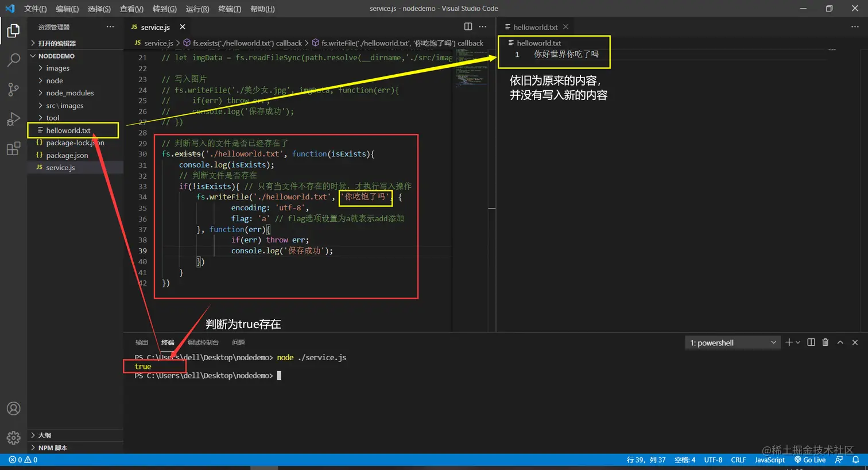The height and width of the screenshot is (470, 868).
Task: Click the split editor icon
Action: (468, 26)
